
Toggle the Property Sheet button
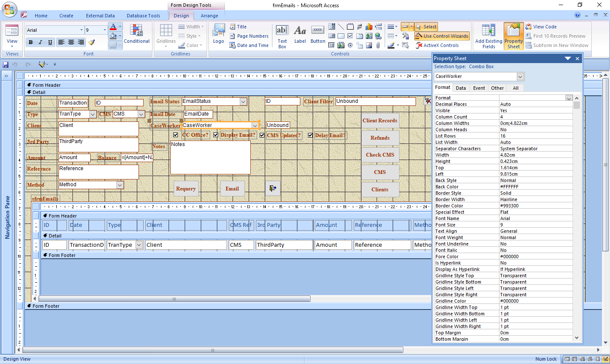513,36
